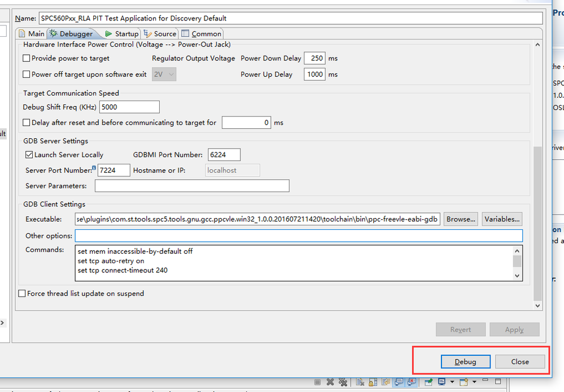The width and height of the screenshot is (564, 392).
Task: Click the Power Down Delay field
Action: click(314, 58)
